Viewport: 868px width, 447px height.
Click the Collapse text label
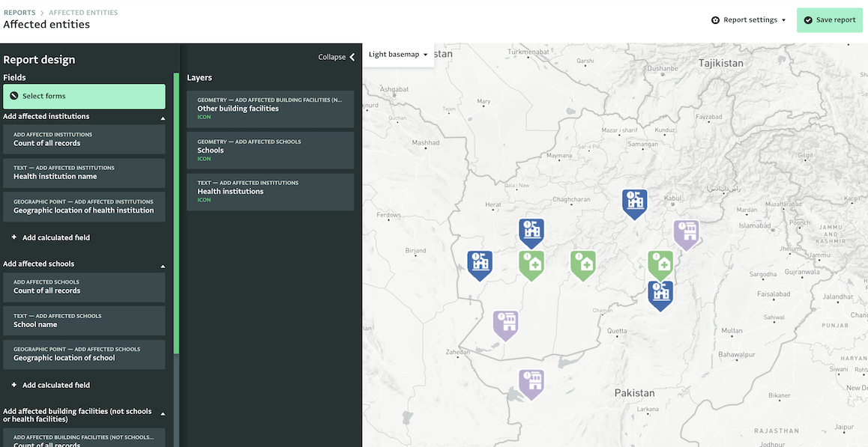[331, 57]
